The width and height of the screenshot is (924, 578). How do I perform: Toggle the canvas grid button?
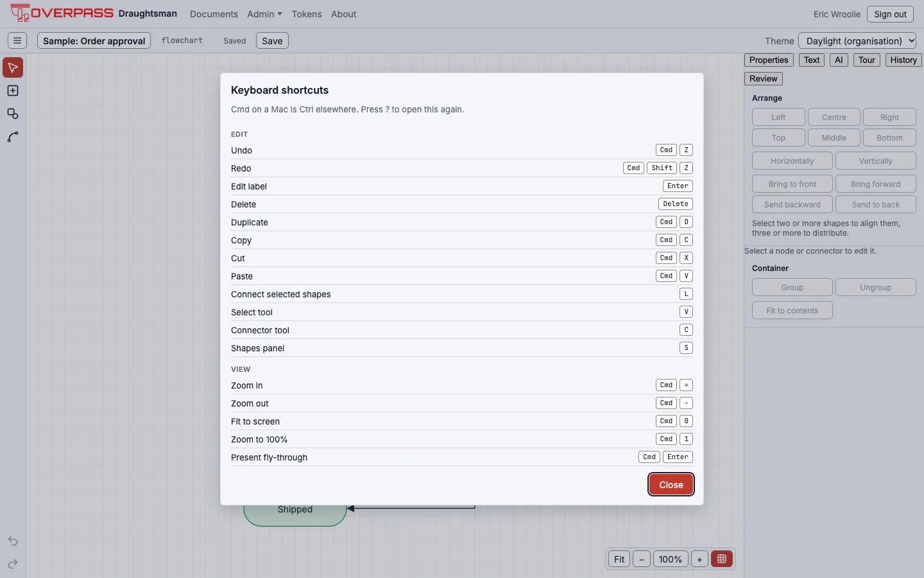(x=722, y=559)
